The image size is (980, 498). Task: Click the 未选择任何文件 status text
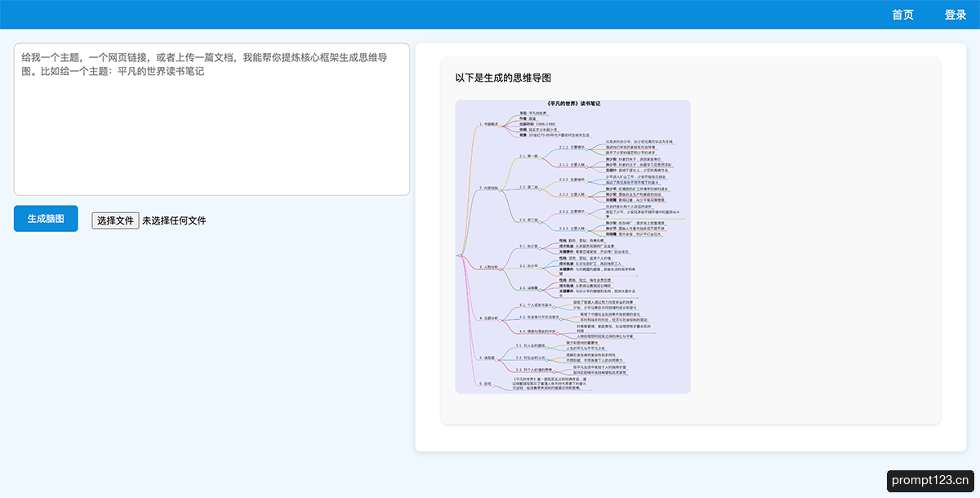point(174,220)
